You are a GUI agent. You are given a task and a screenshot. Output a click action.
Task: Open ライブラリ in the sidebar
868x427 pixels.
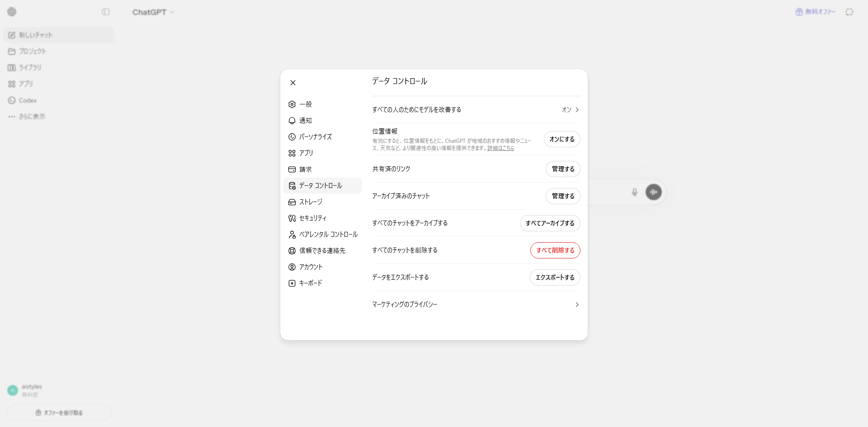coord(59,68)
